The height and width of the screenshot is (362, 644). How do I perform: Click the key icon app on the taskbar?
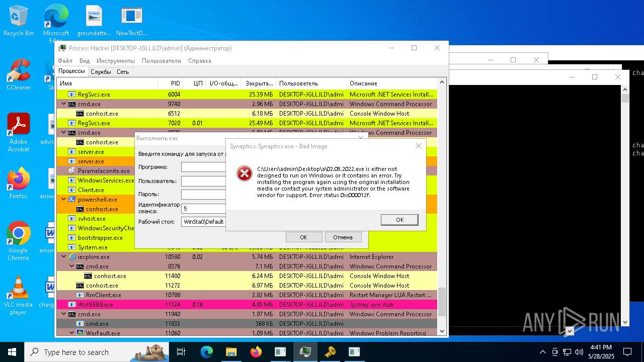click(330, 352)
